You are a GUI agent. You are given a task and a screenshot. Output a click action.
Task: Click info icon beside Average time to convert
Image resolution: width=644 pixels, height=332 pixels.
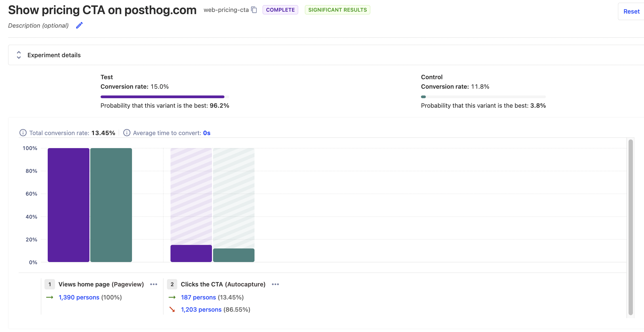tap(127, 133)
